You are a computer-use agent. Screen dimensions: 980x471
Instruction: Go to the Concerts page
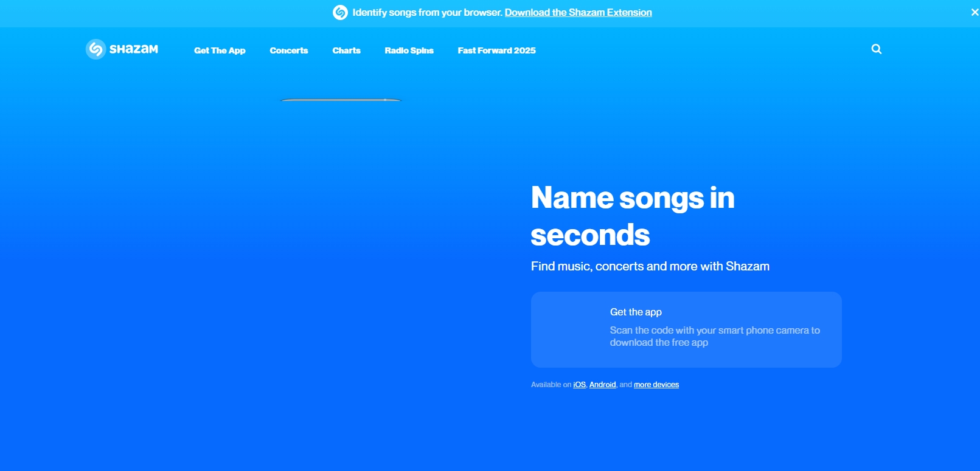click(x=289, y=50)
